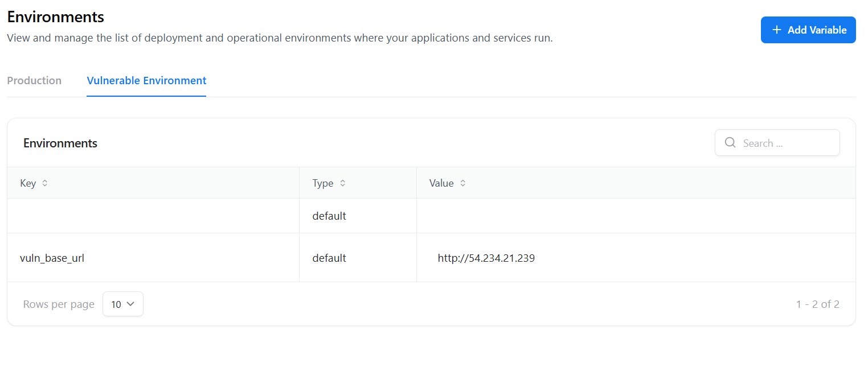This screenshot has width=868, height=371.
Task: Select the vuln_base_url key cell
Action: [52, 258]
